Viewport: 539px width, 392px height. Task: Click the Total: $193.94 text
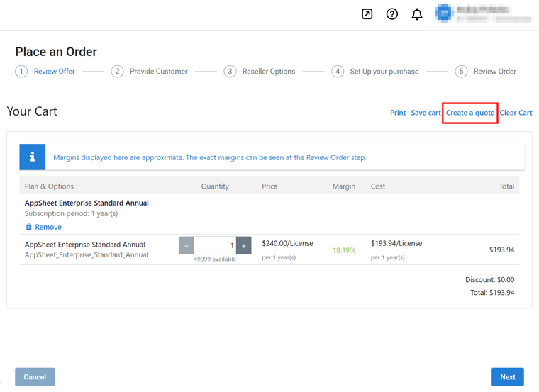[x=492, y=292]
